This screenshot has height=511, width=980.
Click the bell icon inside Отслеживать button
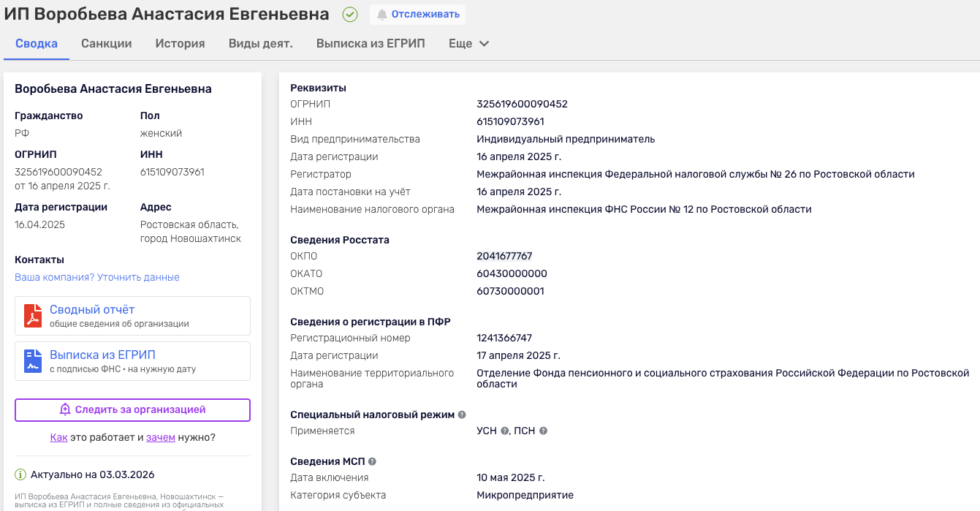(x=381, y=14)
